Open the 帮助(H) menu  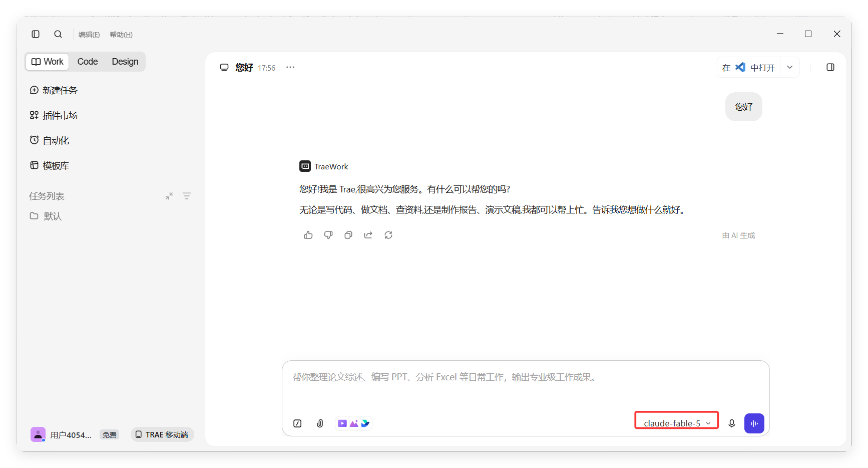click(121, 35)
